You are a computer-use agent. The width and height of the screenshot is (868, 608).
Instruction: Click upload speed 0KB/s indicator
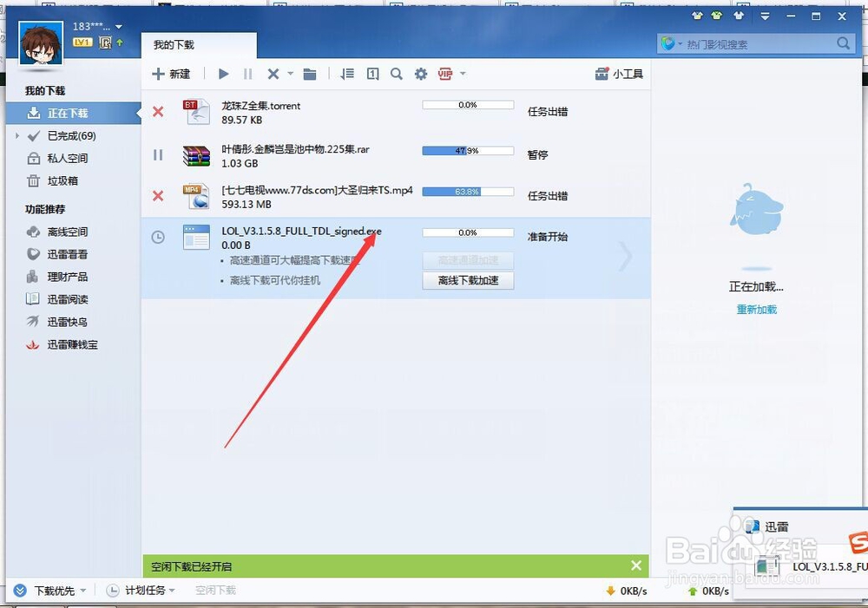(708, 591)
